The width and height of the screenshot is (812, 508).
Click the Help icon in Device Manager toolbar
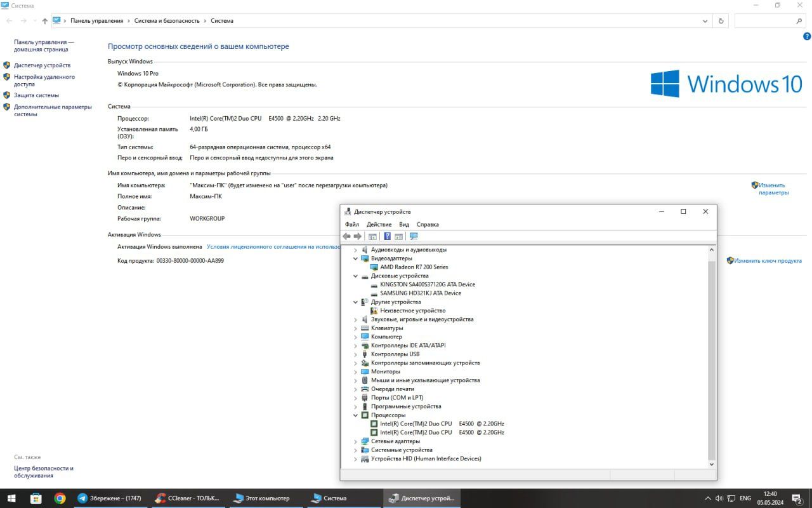tap(387, 236)
